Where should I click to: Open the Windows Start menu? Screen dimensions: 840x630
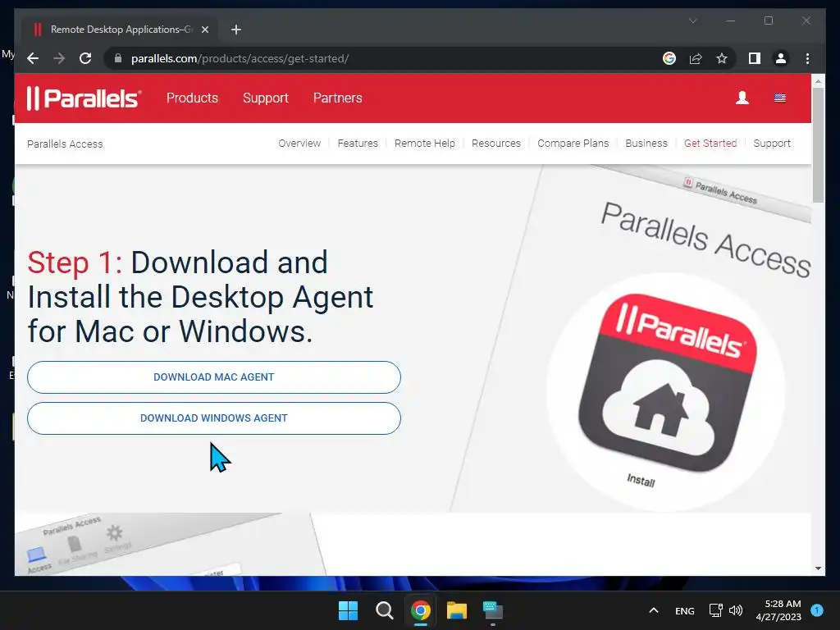[x=348, y=610]
